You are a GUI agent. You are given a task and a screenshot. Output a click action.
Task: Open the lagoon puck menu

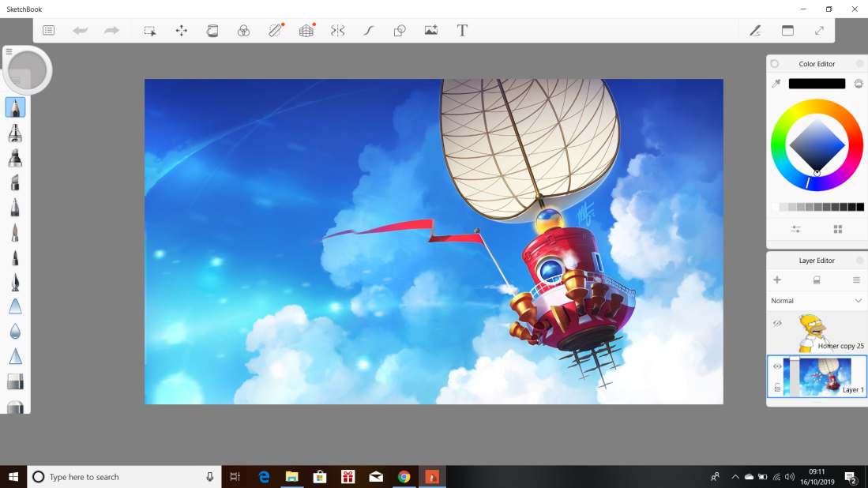[28, 69]
